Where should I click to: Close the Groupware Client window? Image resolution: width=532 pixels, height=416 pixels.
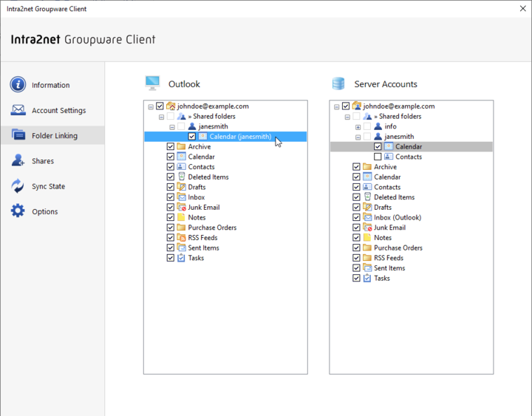[523, 8]
